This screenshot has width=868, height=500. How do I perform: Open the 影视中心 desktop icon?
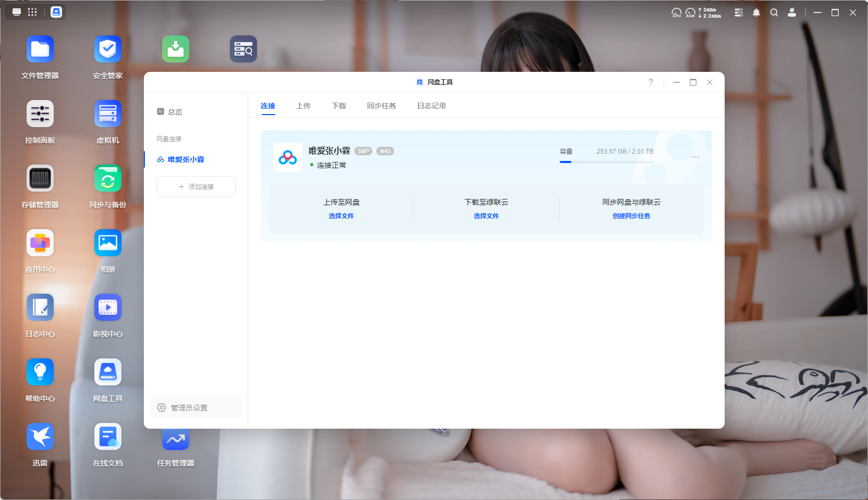pyautogui.click(x=108, y=307)
